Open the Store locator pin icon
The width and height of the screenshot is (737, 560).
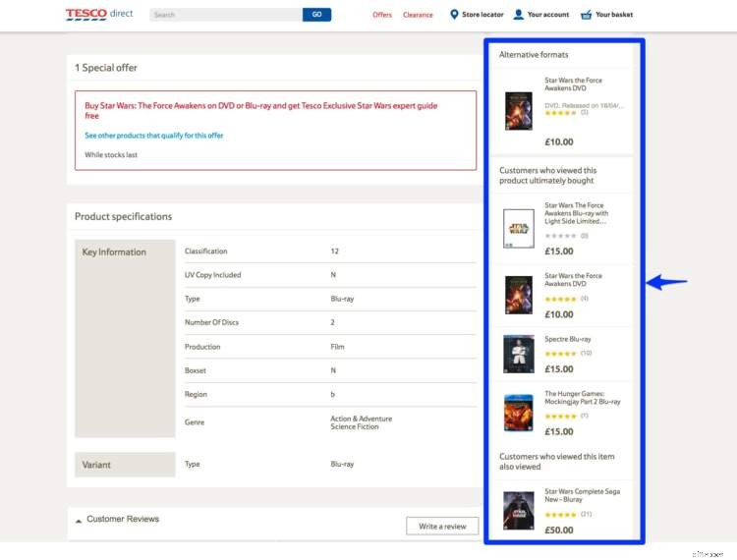[454, 15]
